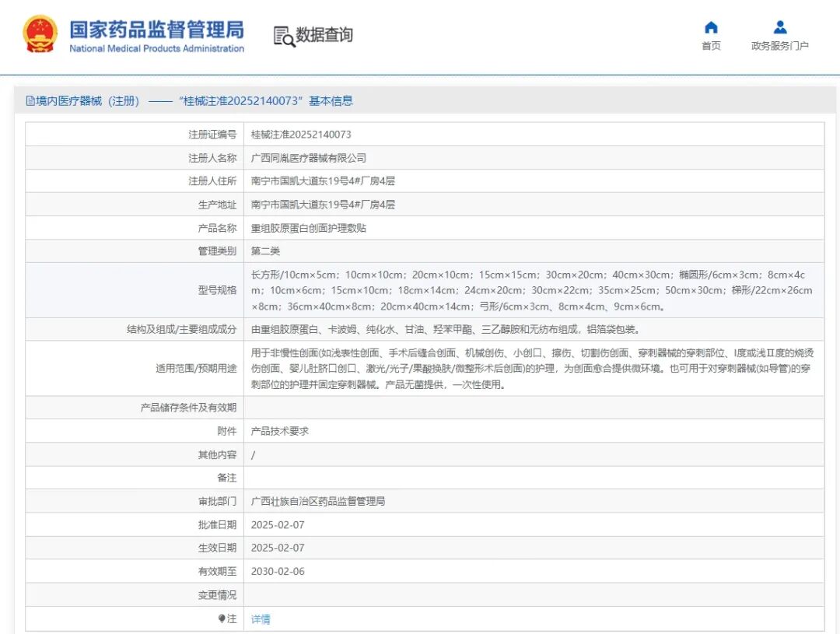Click the document icon beside 境内医疗器械 (注册)
Screen dimensions: 840x634
click(x=29, y=100)
